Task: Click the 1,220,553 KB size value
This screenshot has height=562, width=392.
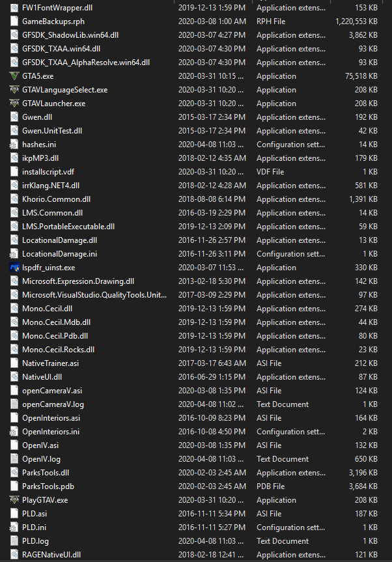Action: 357,21
